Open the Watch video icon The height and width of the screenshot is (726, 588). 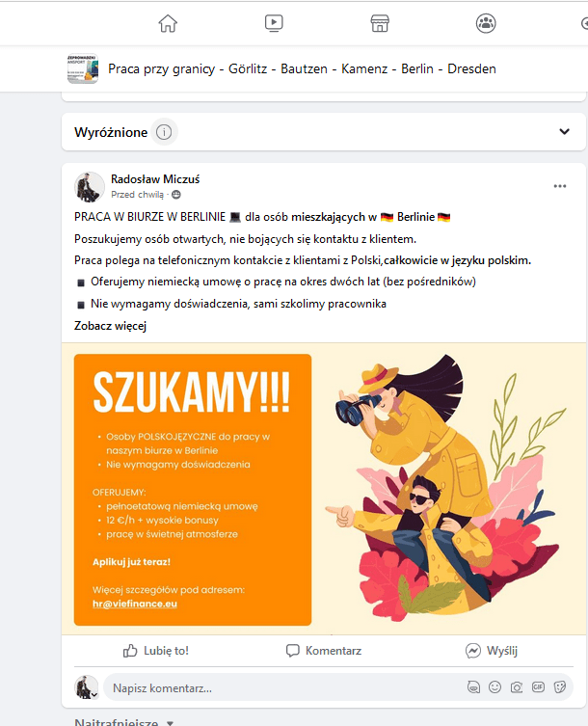point(274,23)
